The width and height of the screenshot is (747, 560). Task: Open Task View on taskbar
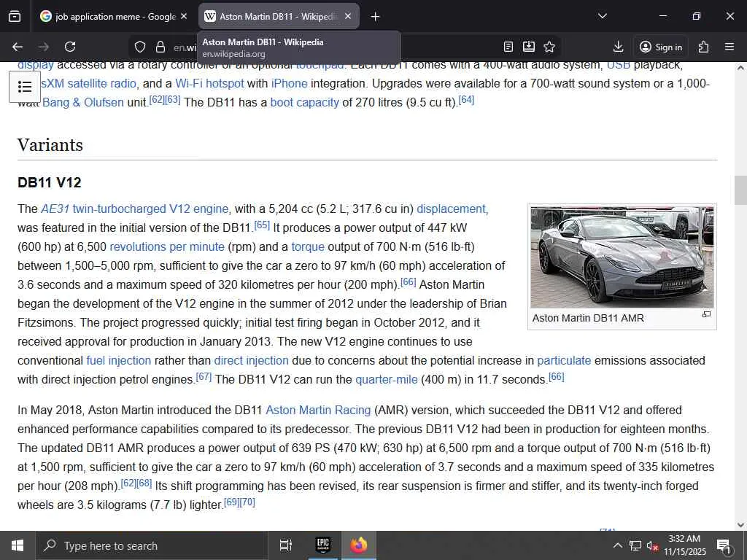285,545
